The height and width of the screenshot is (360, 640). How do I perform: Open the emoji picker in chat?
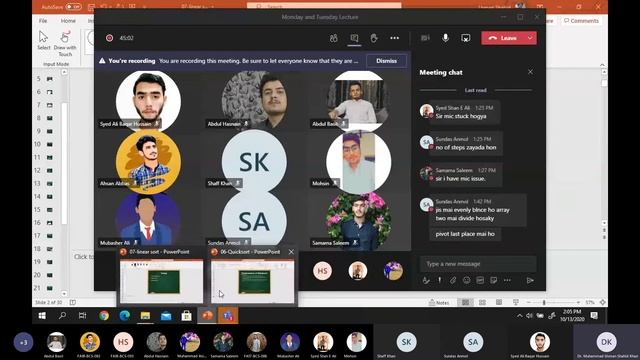click(x=467, y=280)
